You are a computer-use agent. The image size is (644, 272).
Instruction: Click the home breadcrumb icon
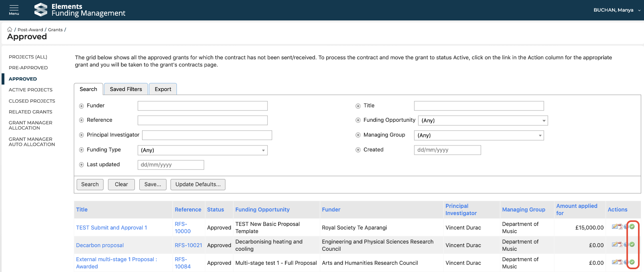10,30
